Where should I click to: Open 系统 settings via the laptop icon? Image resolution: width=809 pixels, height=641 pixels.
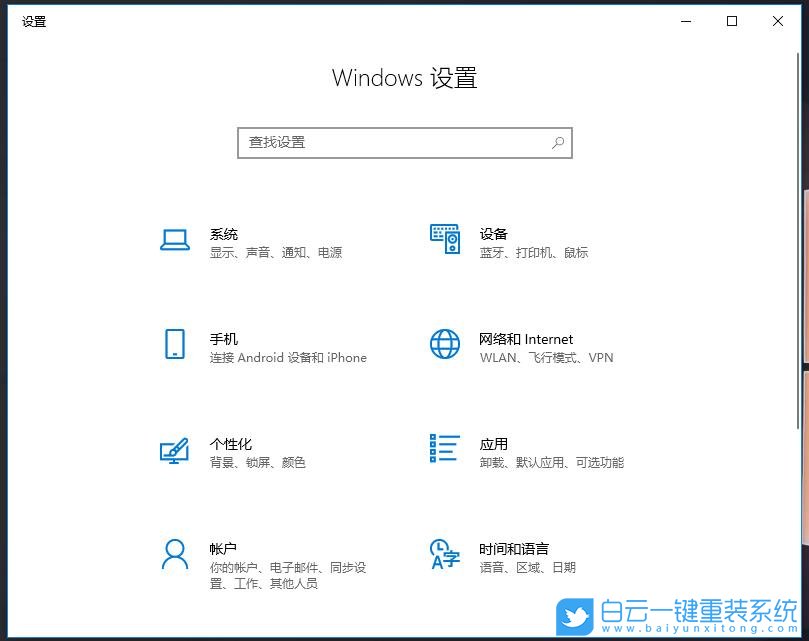click(175, 240)
